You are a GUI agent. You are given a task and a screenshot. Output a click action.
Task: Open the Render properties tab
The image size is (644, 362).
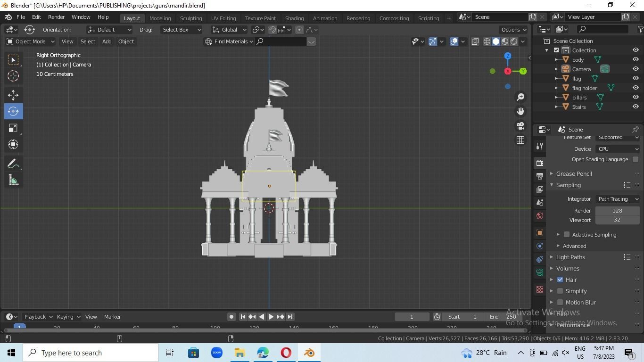click(x=540, y=163)
